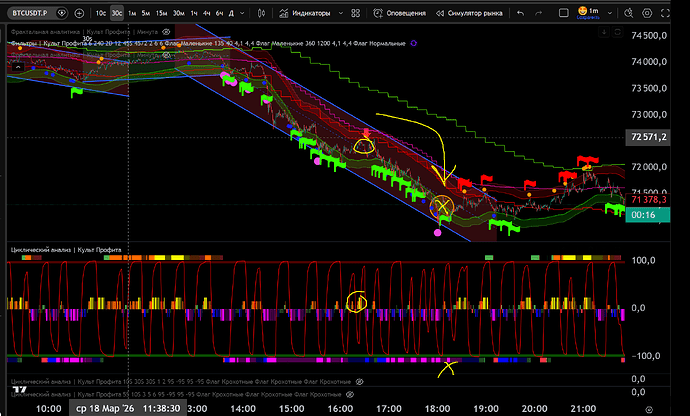Select the 10с timeframe
Image resolution: width=690 pixels, height=416 pixels.
[x=100, y=14]
